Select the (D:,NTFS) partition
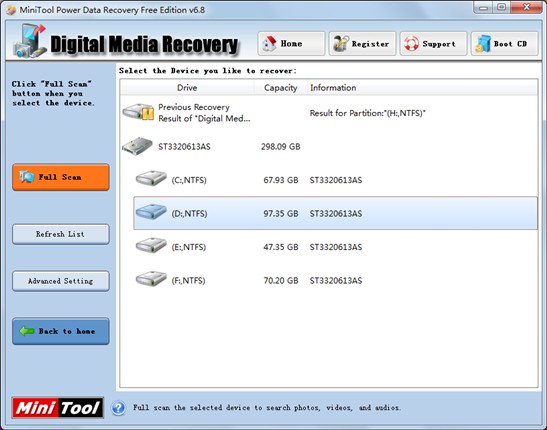This screenshot has height=430, width=547. (336, 213)
